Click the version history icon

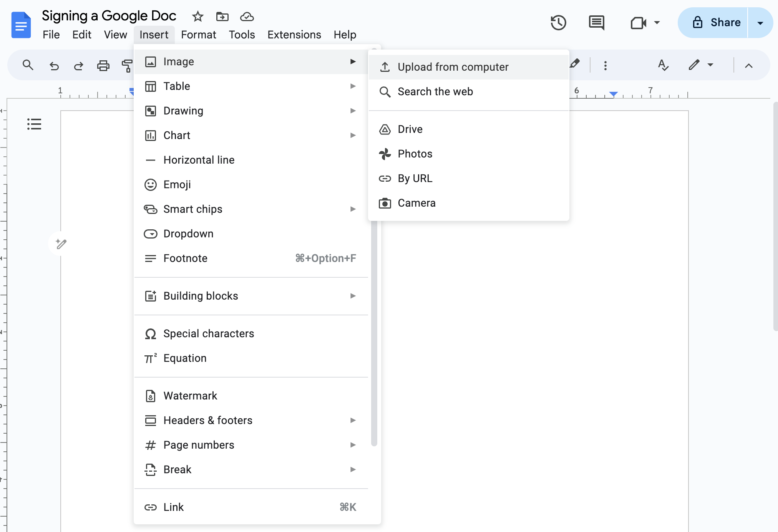tap(558, 22)
